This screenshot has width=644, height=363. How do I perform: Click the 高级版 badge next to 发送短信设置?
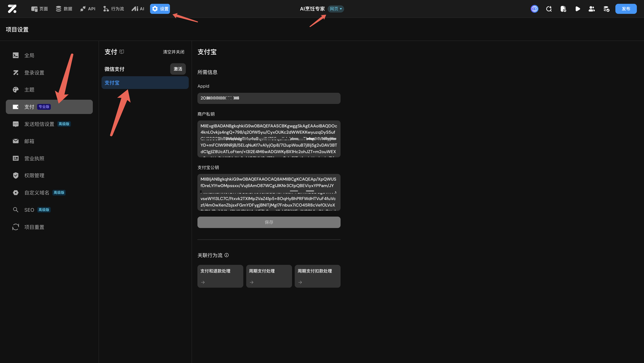(x=64, y=124)
